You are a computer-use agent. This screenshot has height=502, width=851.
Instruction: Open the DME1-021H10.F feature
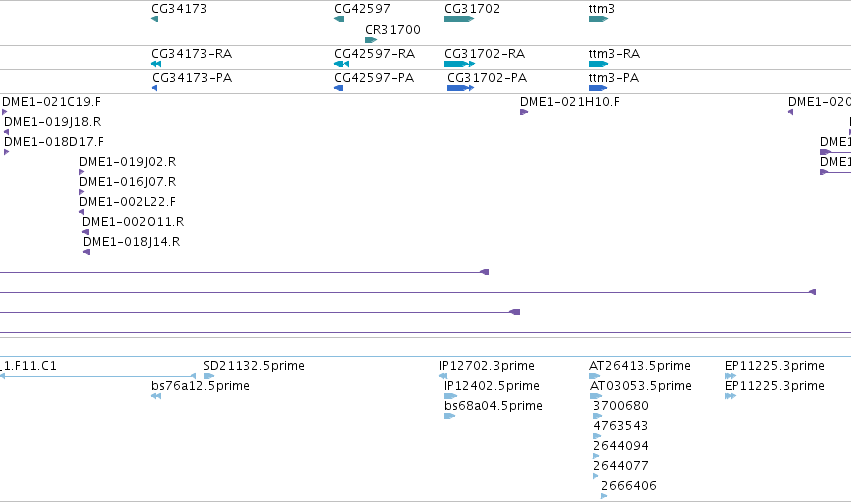tap(524, 112)
